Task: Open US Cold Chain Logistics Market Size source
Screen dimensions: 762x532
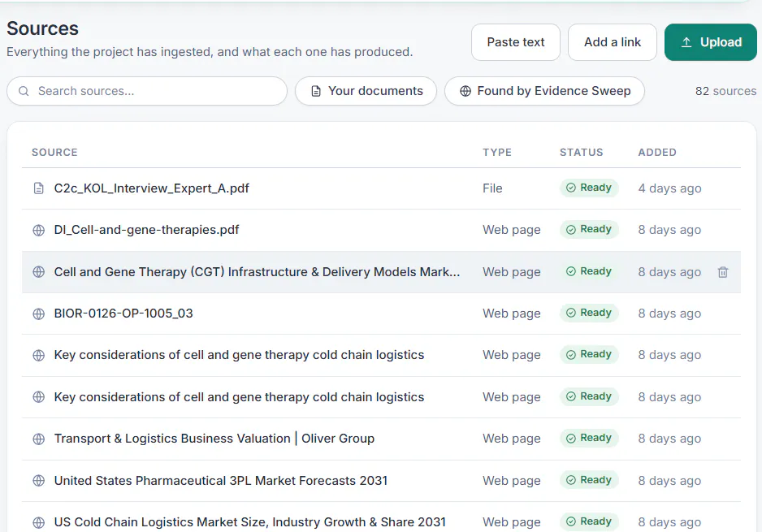Action: click(x=249, y=522)
